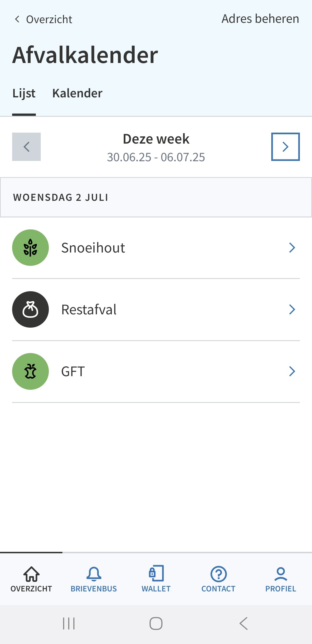Tap the green Snoeihout branch icon
This screenshot has height=644, width=312.
[x=30, y=248]
